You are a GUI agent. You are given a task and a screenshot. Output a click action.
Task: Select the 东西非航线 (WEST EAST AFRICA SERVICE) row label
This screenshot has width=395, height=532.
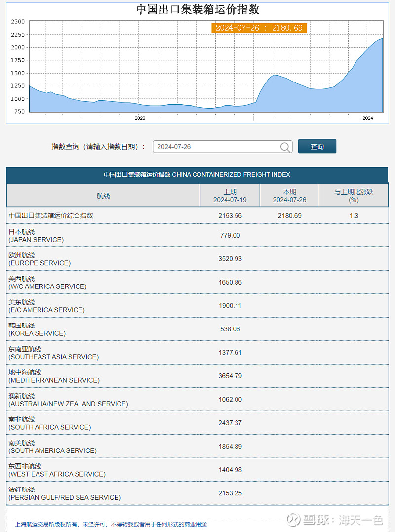click(57, 470)
